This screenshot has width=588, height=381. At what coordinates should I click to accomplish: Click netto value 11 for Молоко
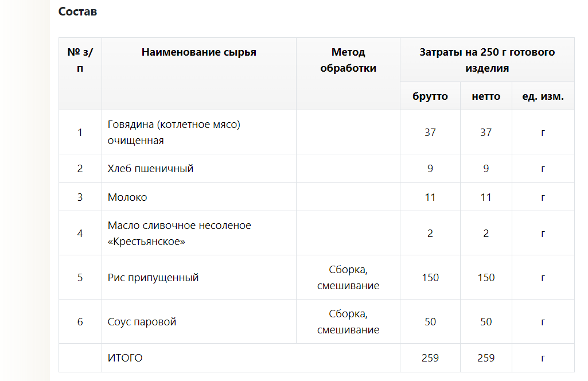pyautogui.click(x=486, y=197)
